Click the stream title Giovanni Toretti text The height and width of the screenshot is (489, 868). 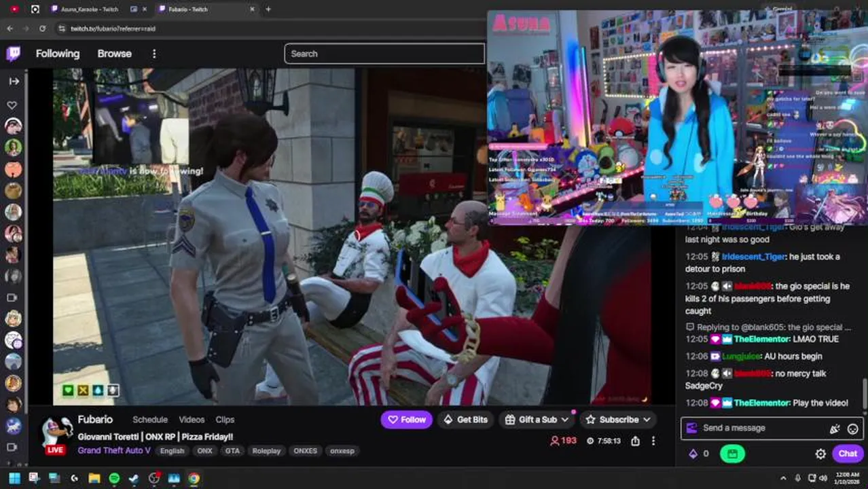click(x=156, y=437)
